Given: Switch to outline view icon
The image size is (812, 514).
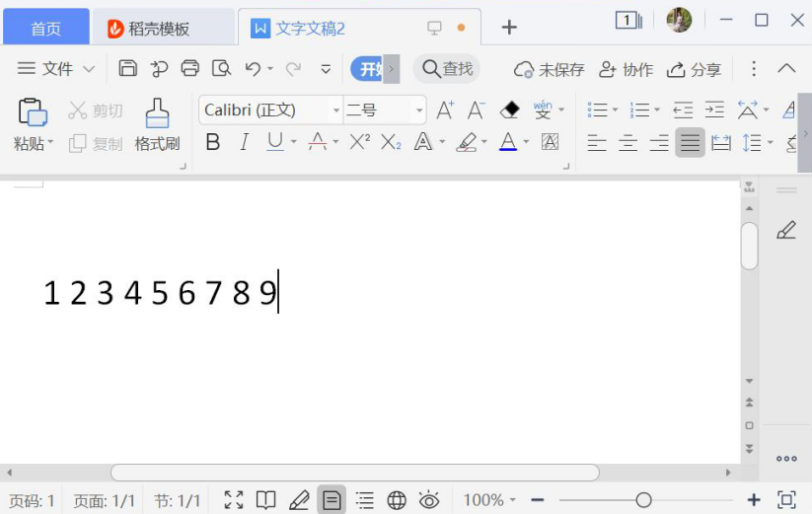Looking at the screenshot, I should coord(364,500).
